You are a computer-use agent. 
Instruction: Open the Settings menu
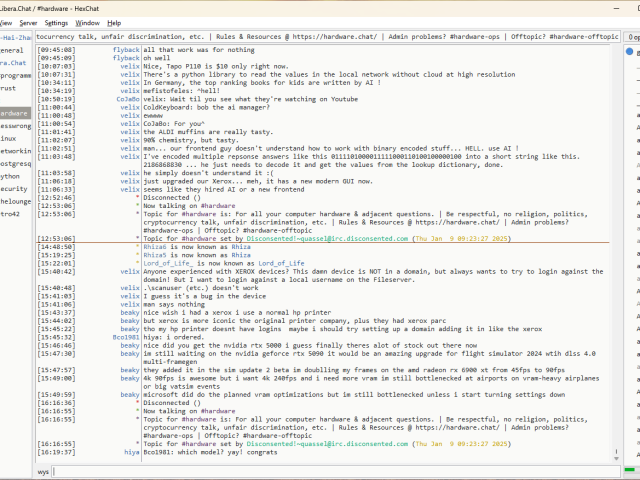57,22
